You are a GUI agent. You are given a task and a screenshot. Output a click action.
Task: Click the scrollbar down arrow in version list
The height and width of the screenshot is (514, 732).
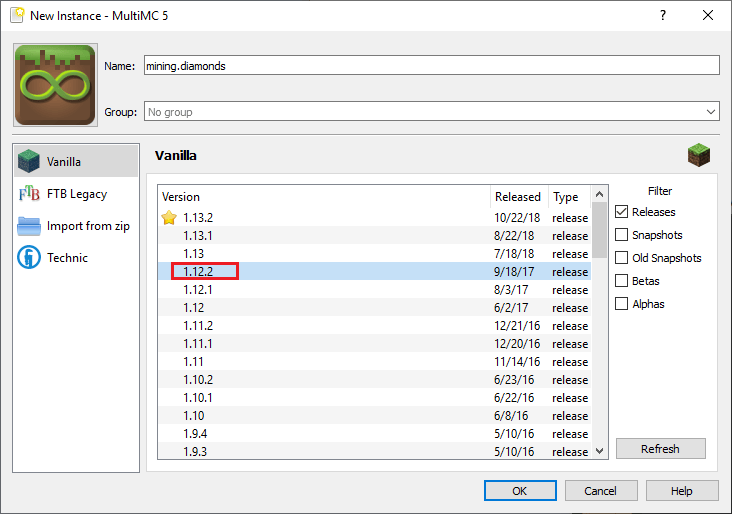coord(600,451)
